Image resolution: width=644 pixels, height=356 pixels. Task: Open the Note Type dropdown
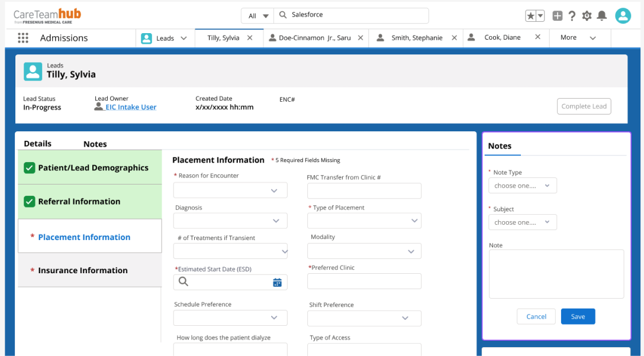point(522,186)
